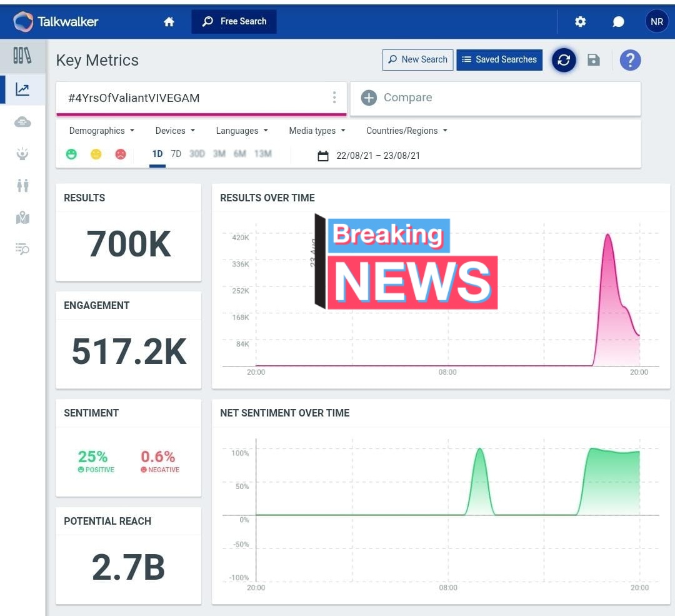Select the 1D time range tab

point(157,154)
